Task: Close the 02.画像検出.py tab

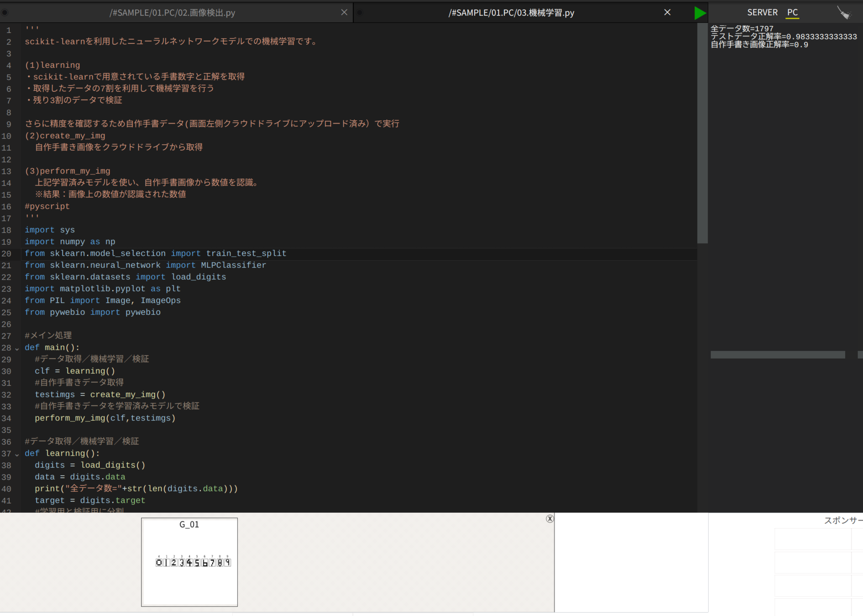Action: 344,12
